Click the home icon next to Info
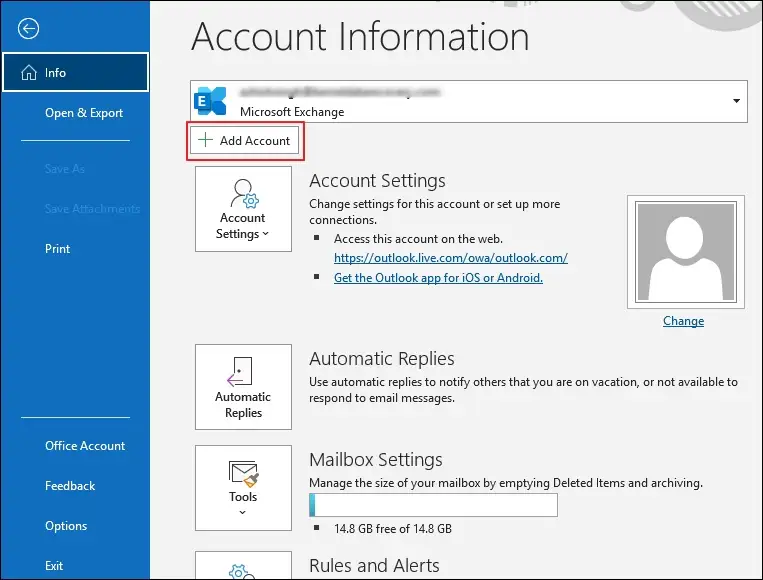The width and height of the screenshot is (763, 580). [x=29, y=72]
